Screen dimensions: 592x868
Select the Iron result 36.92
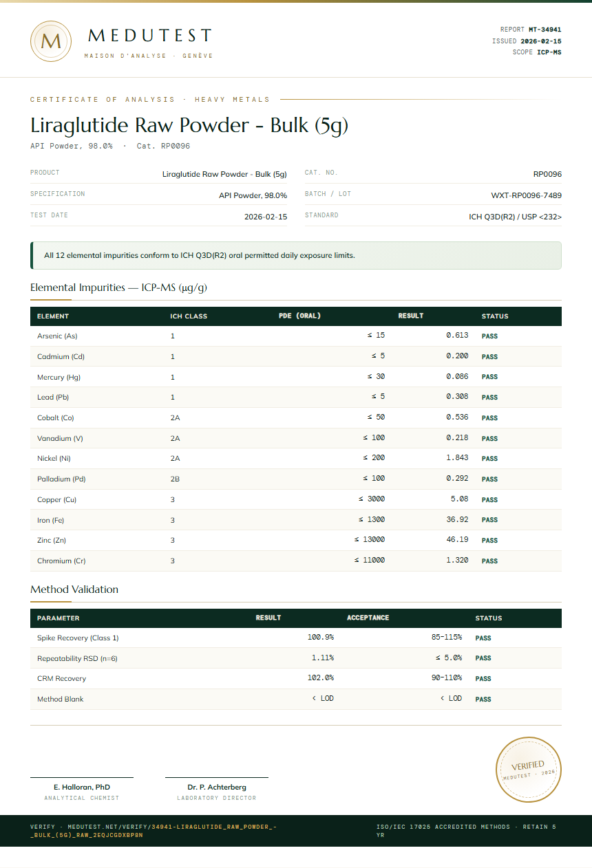(x=457, y=520)
